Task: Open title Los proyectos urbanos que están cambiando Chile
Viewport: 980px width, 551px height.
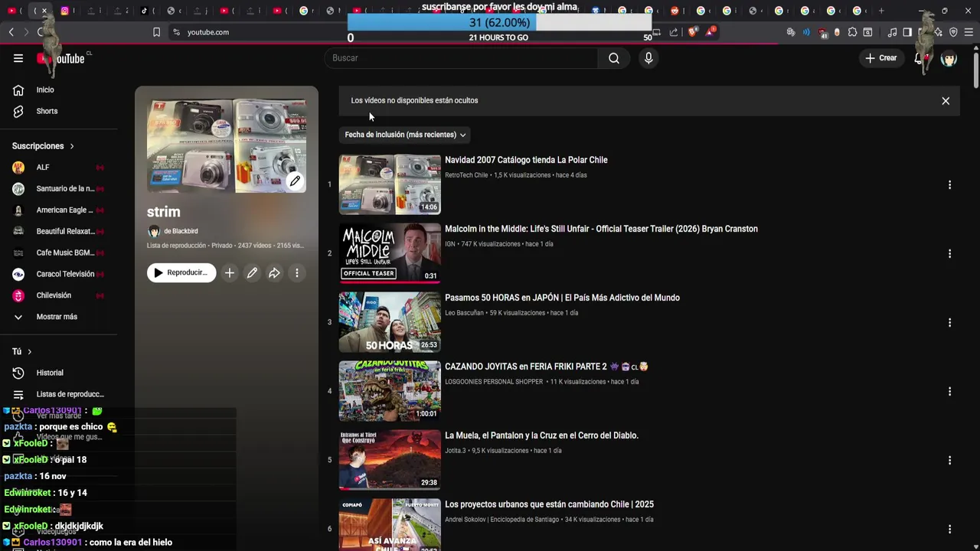Action: (x=549, y=504)
